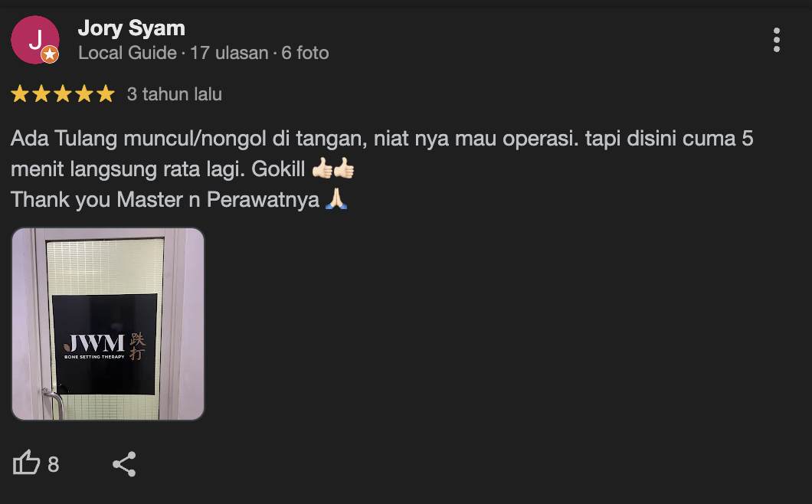Open the 17 ulasan reviewer stats

point(229,53)
